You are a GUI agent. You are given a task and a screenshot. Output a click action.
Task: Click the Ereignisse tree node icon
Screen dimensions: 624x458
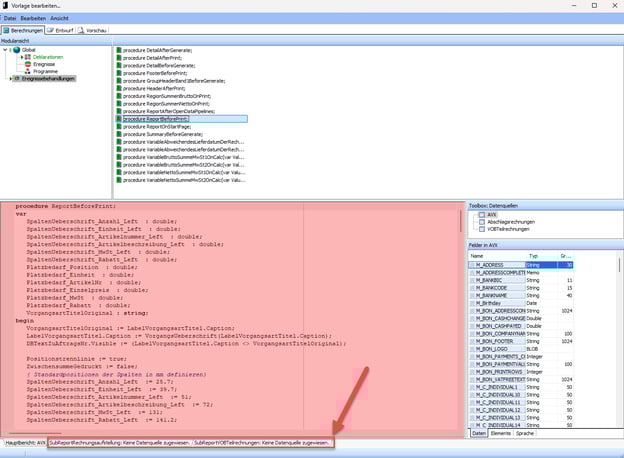pyautogui.click(x=27, y=64)
